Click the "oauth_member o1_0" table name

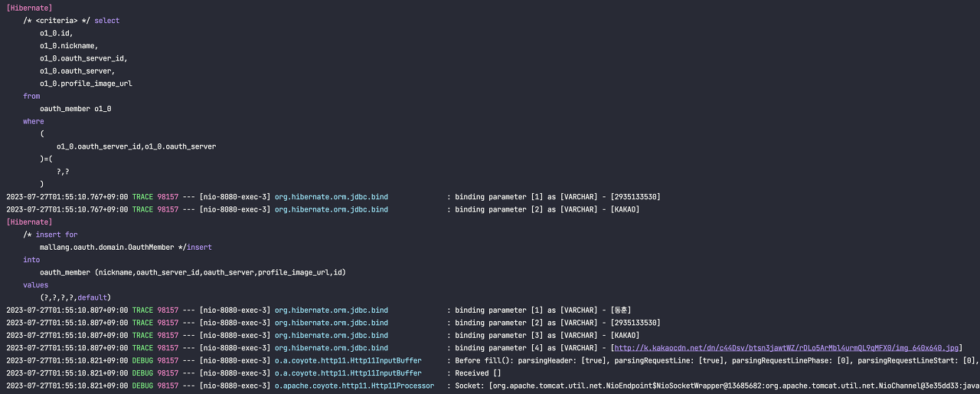(75, 109)
